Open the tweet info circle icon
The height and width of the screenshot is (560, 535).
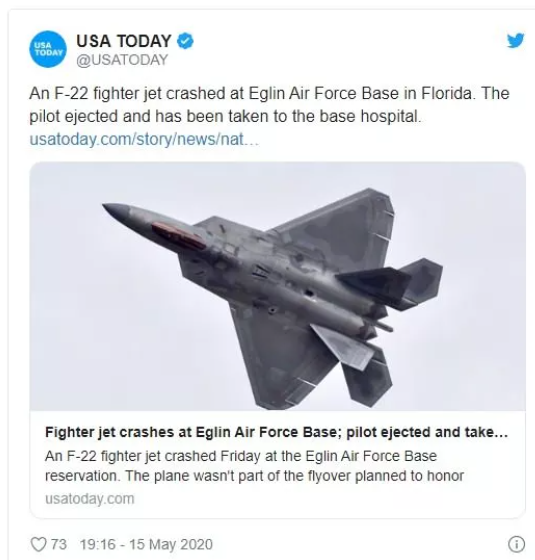pos(516,545)
